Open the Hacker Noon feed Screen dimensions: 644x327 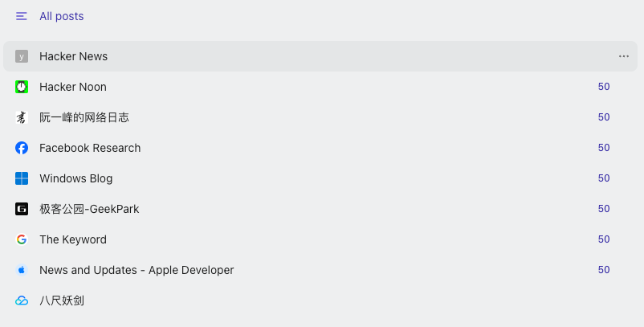(x=73, y=87)
